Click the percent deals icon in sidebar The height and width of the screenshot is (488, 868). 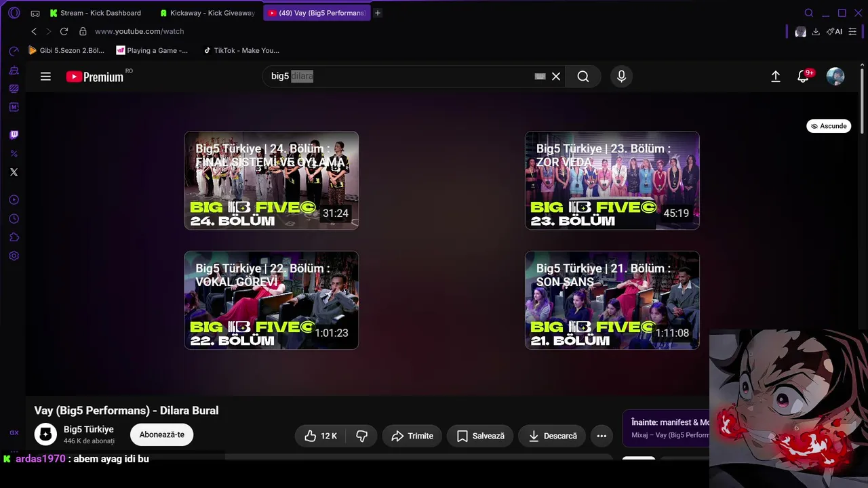click(x=14, y=154)
